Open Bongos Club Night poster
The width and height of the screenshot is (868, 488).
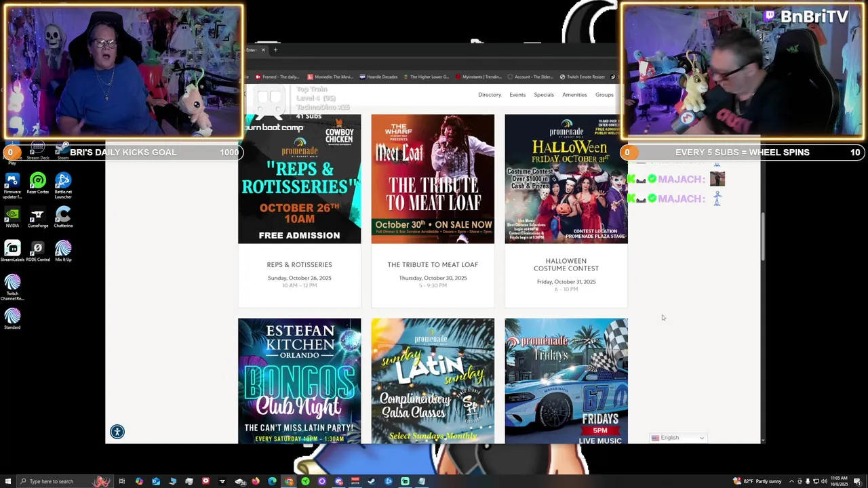pos(299,381)
